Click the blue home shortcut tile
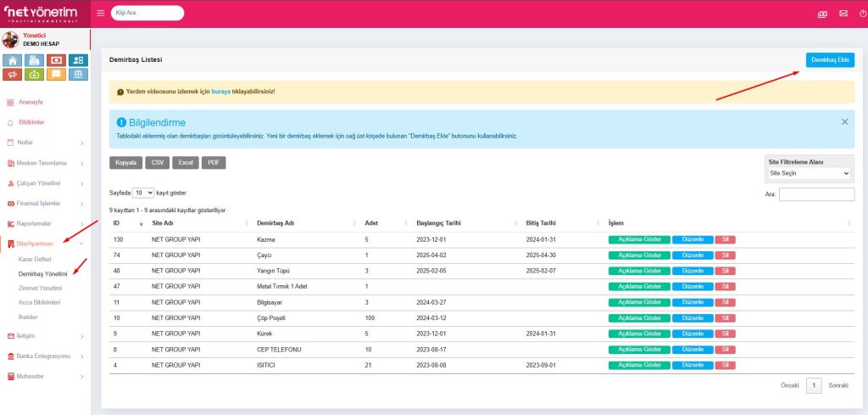 click(13, 60)
